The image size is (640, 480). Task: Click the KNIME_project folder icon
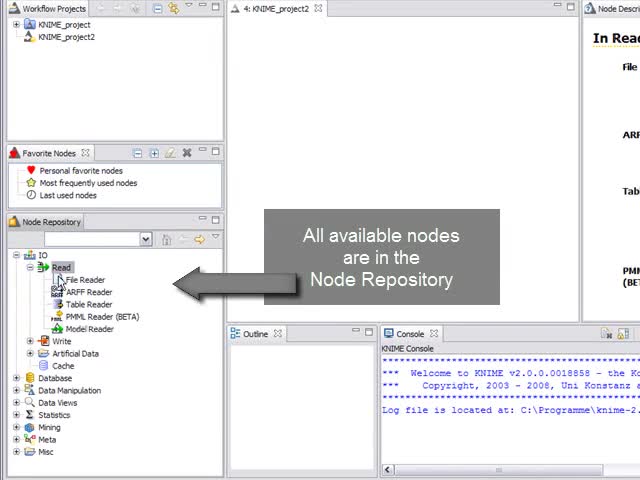tap(29, 24)
